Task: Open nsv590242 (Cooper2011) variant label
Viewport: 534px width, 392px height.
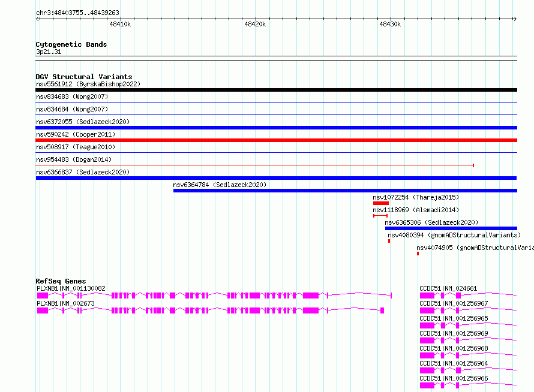Action: pos(76,134)
